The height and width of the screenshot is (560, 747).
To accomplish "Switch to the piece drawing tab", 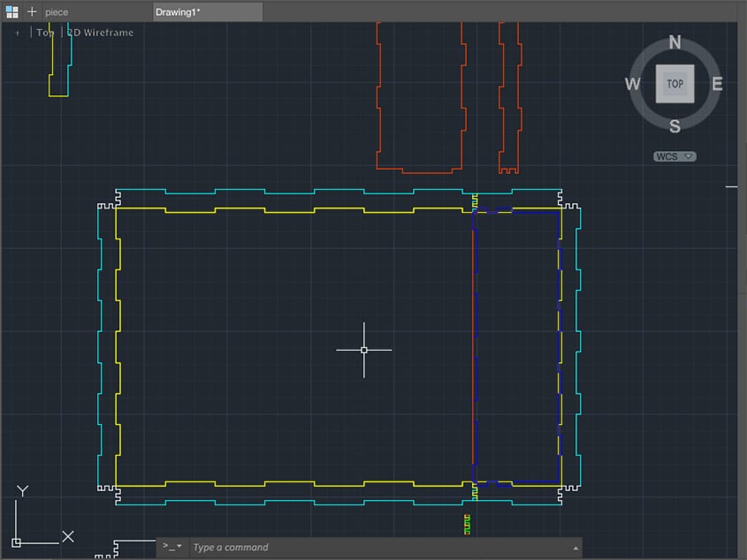I will pyautogui.click(x=57, y=12).
